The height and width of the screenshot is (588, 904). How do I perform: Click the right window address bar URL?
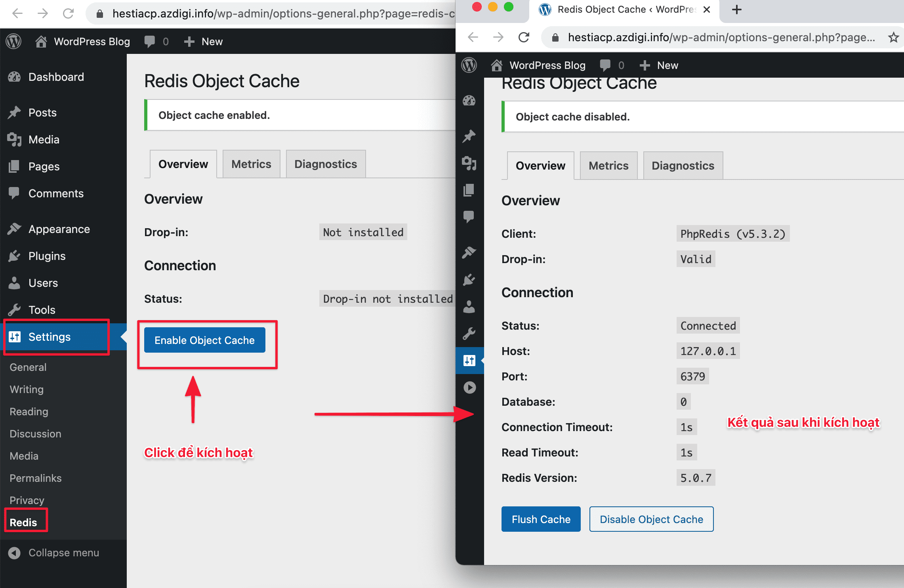(x=721, y=37)
